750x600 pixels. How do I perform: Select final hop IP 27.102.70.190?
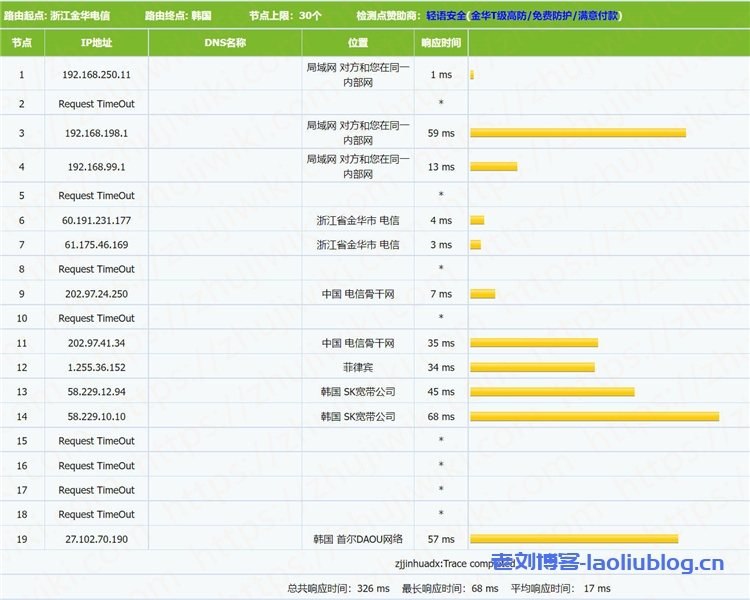click(96, 539)
